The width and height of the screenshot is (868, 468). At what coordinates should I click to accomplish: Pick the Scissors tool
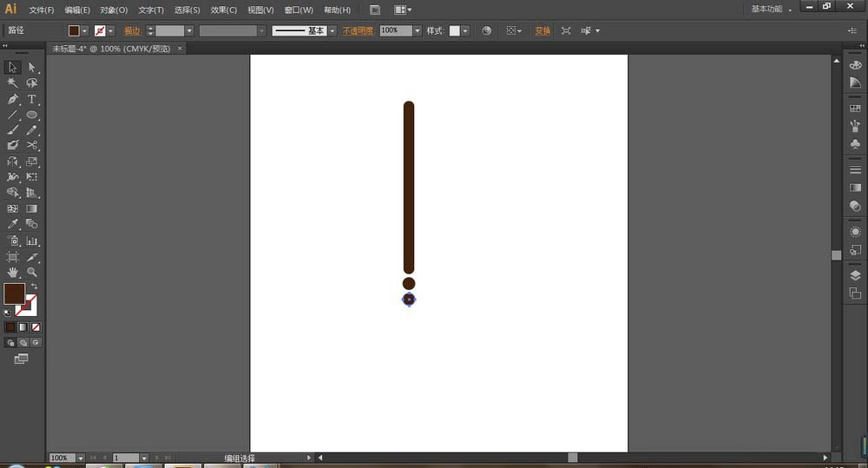pyautogui.click(x=32, y=145)
